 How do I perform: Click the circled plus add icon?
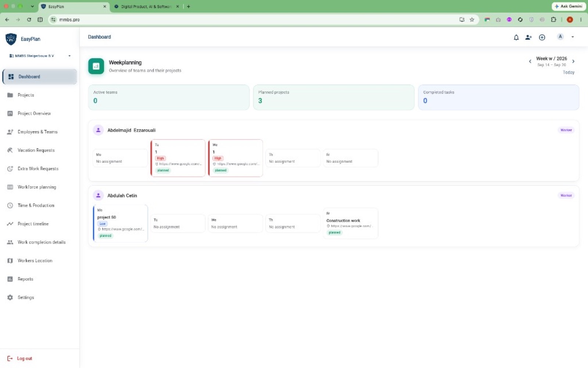(x=542, y=37)
